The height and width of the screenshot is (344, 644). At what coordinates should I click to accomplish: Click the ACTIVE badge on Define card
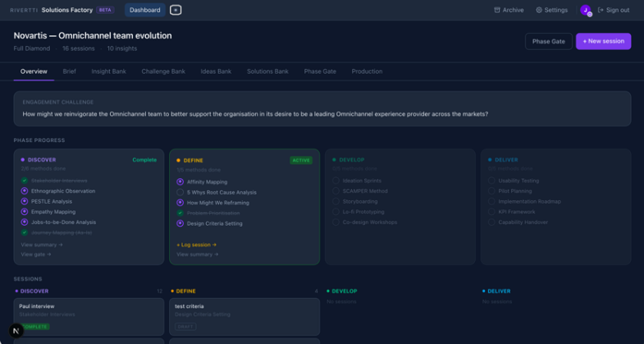(301, 160)
